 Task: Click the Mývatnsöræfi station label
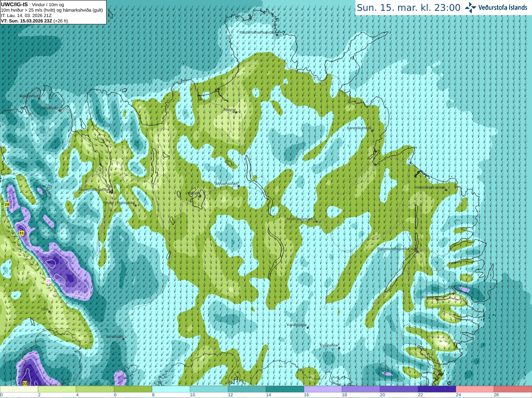(227, 184)
